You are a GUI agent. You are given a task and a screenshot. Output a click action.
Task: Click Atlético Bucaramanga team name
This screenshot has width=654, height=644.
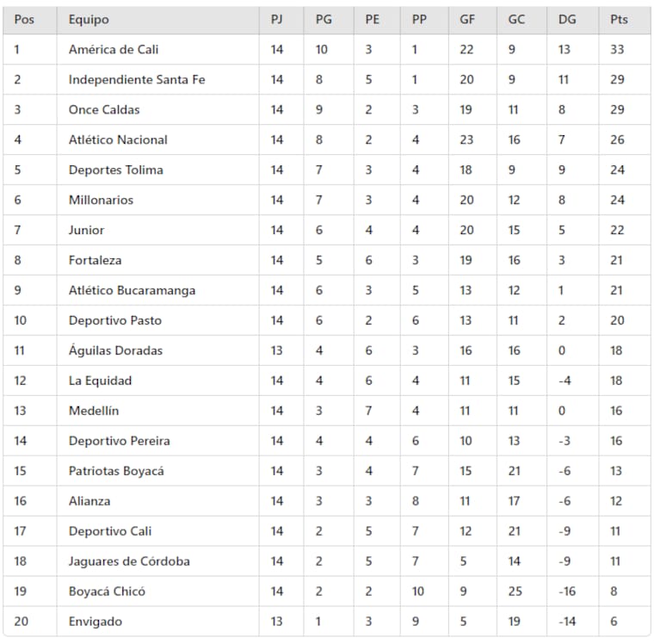tap(132, 291)
